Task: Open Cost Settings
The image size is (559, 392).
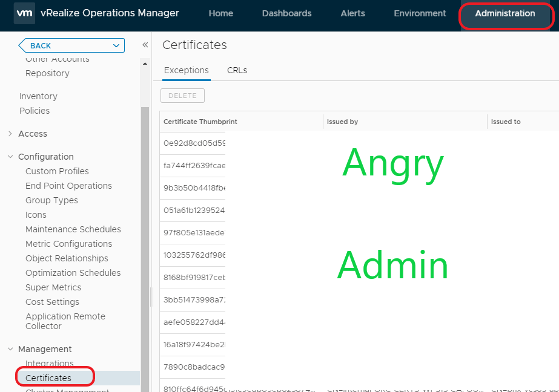Action: click(52, 302)
